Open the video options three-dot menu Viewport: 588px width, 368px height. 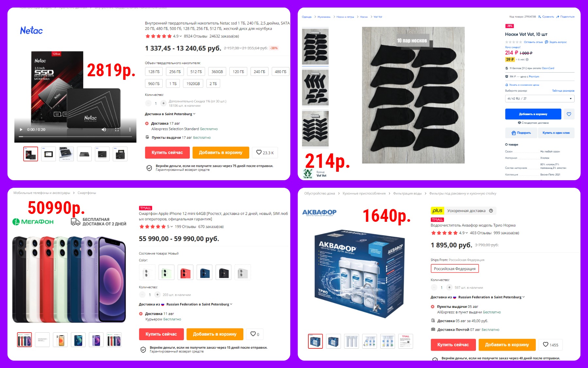pos(130,130)
